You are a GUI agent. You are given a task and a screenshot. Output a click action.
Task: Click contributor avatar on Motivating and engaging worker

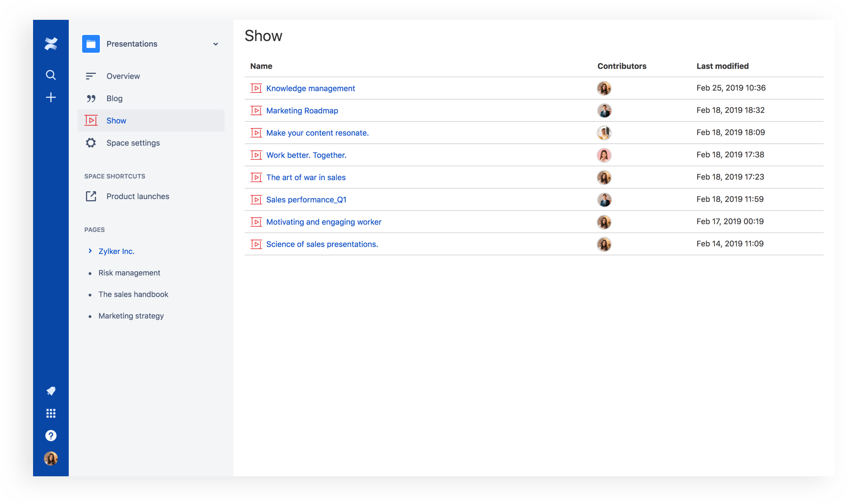604,221
